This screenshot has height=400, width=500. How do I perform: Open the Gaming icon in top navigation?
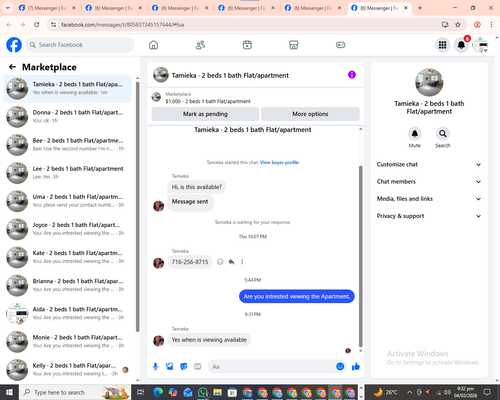340,45
